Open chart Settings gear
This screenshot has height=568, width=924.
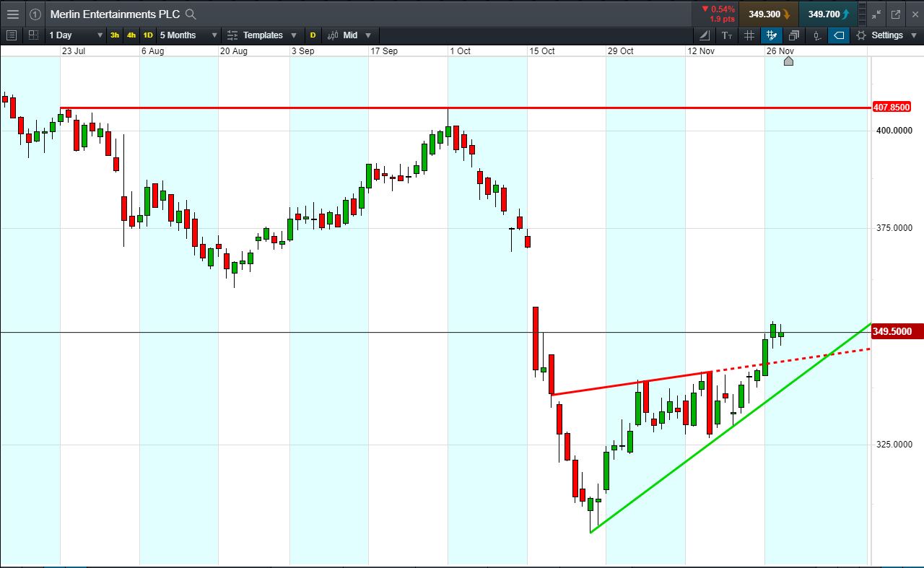click(861, 35)
